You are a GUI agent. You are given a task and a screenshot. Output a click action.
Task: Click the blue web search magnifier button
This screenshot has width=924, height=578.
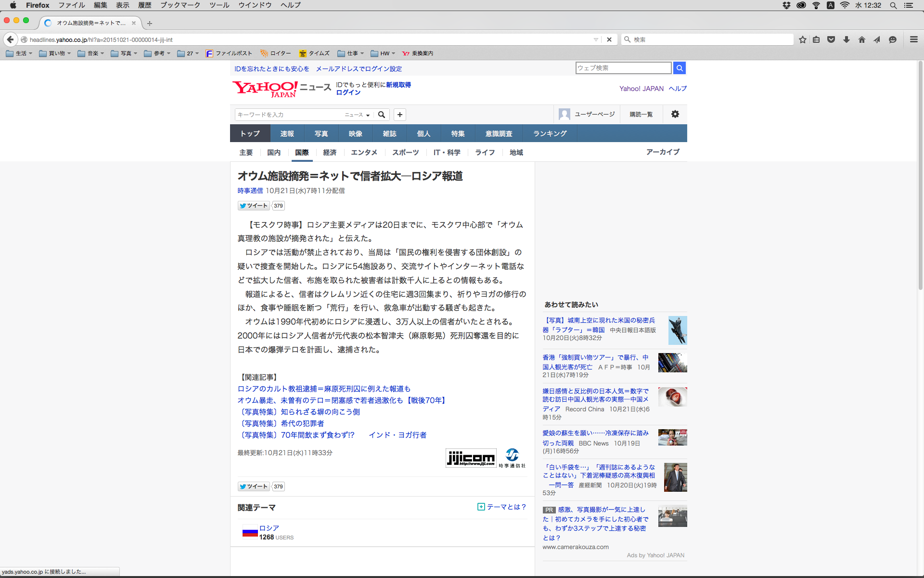[680, 68]
